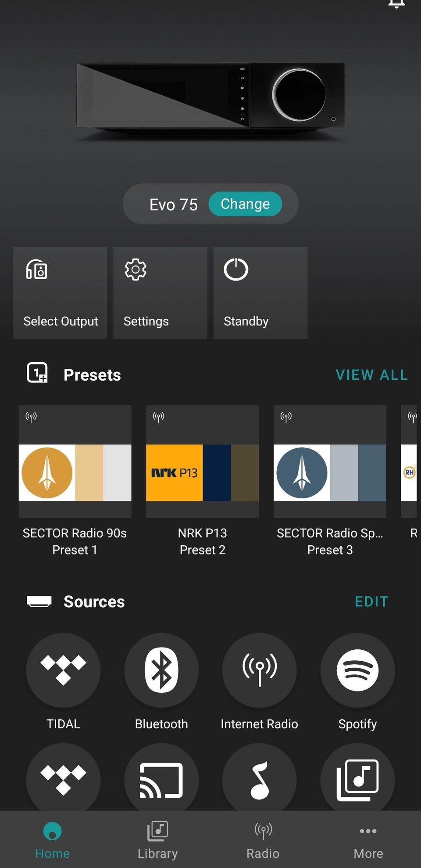Select the TIDAL source icon

coord(63,670)
